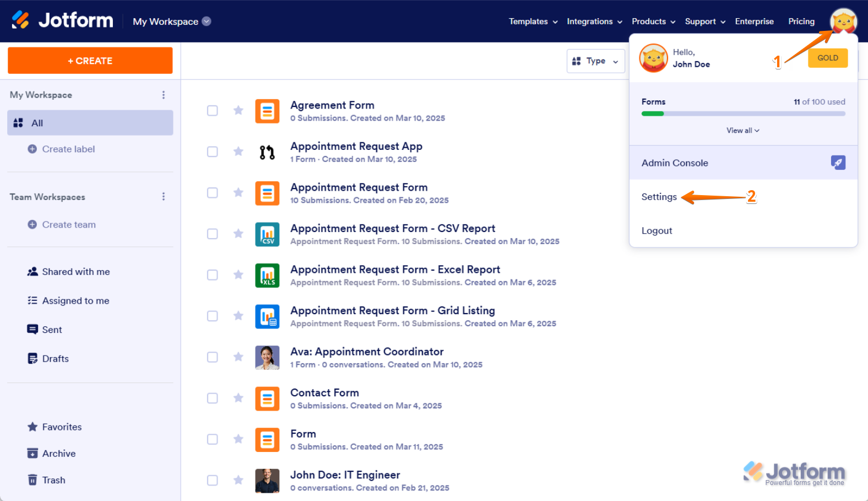Click the Shared with me people icon

(32, 272)
